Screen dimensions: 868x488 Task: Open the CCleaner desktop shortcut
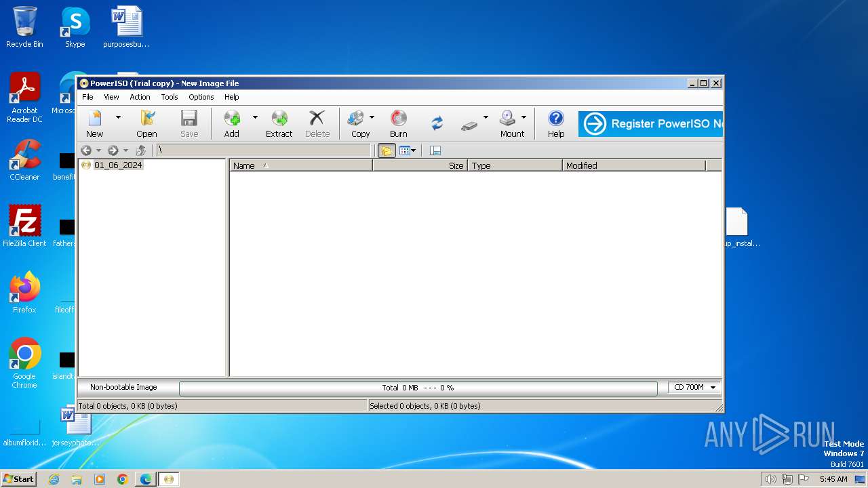coord(24,160)
